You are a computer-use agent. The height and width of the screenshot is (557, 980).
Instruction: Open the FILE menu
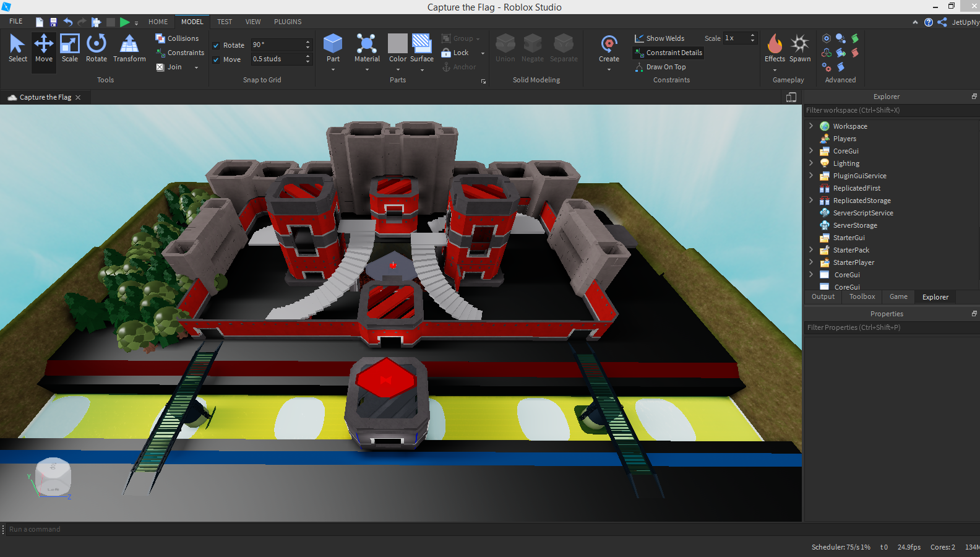pyautogui.click(x=16, y=22)
